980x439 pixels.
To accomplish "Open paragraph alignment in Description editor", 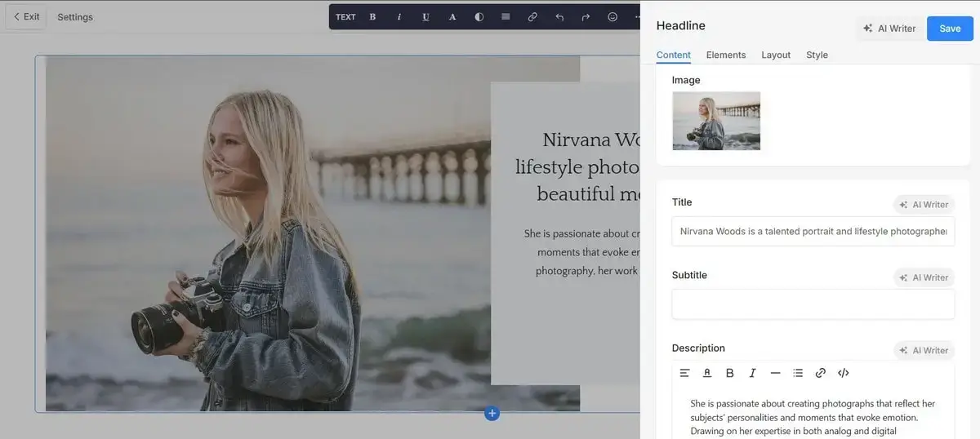I will pos(685,373).
